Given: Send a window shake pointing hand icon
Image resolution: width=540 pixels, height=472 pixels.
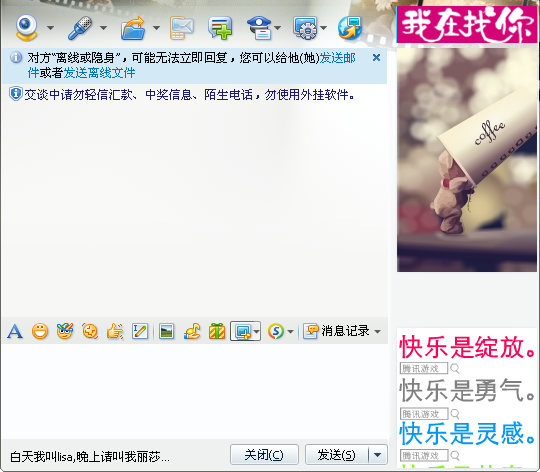Looking at the screenshot, I should point(115,331).
